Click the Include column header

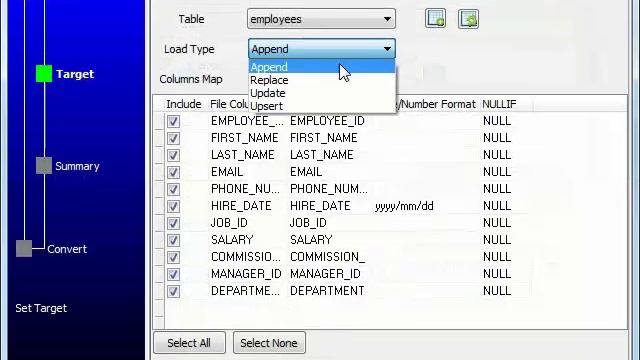pos(184,104)
